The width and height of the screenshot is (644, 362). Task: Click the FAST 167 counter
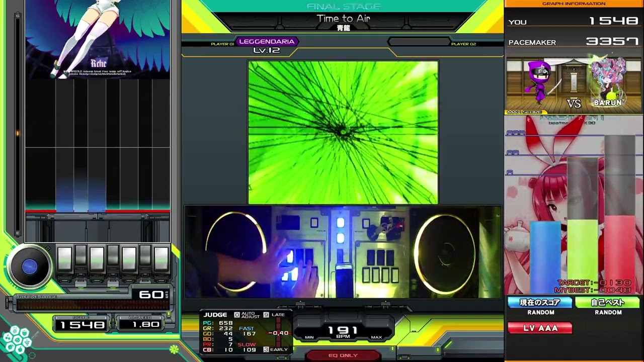pos(247,331)
